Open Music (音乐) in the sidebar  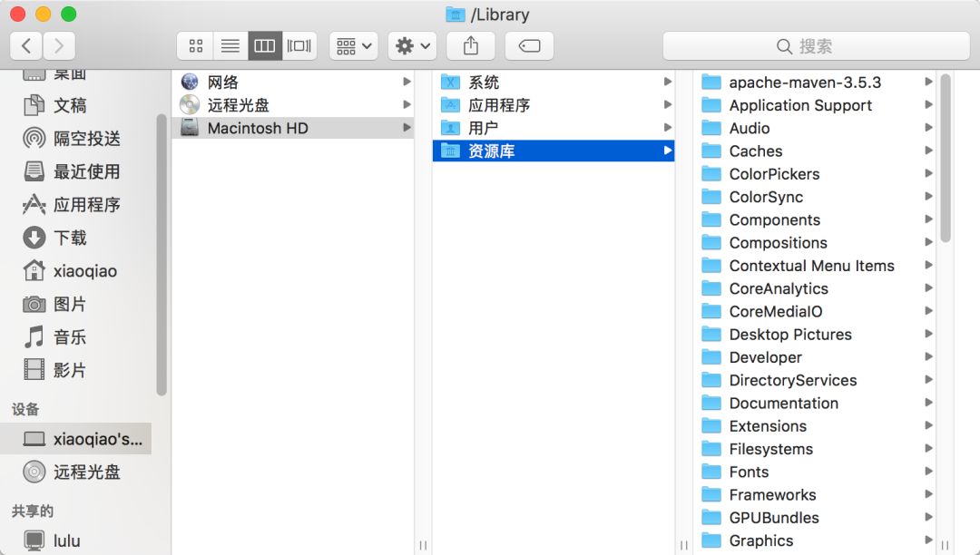pos(70,337)
